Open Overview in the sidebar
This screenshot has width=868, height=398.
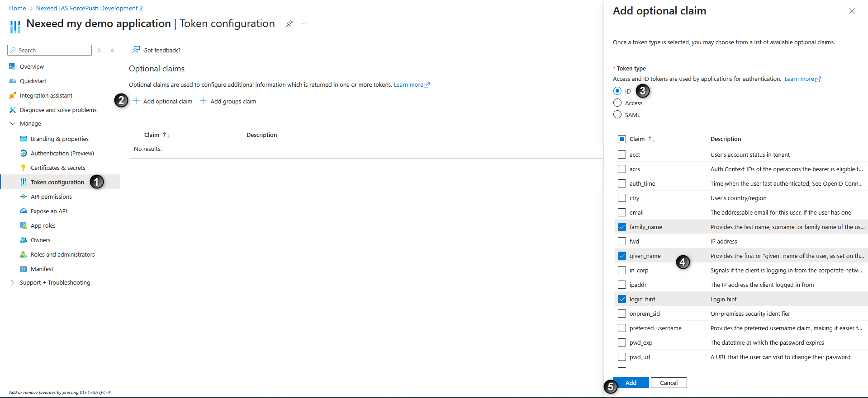tap(32, 66)
